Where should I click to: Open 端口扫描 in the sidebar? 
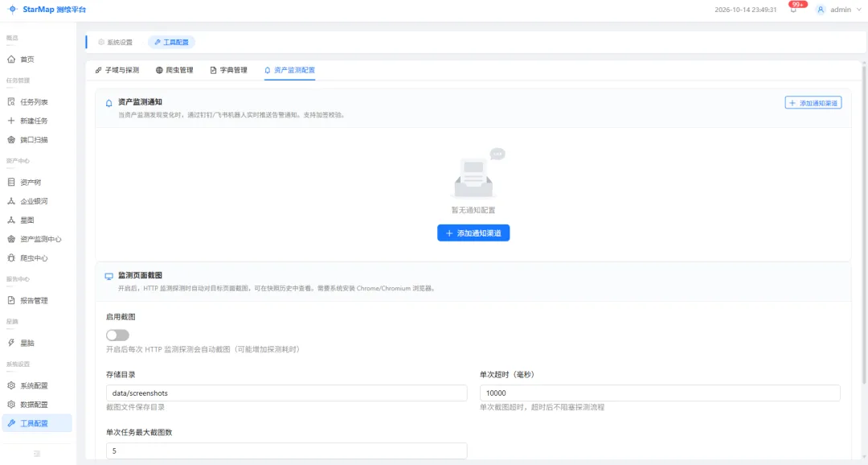click(x=36, y=140)
